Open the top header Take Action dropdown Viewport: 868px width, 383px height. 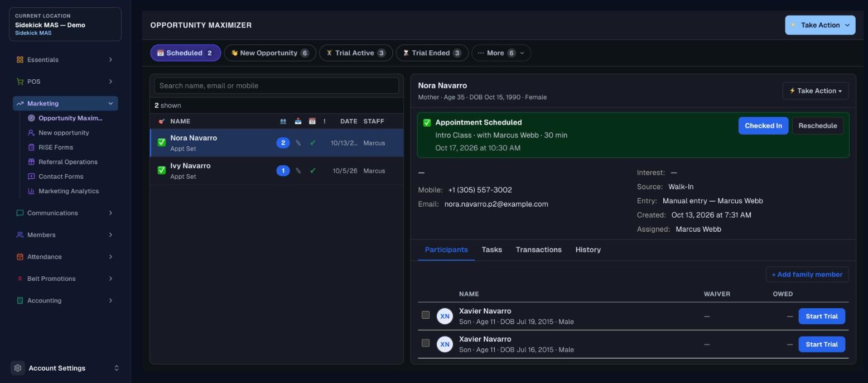[820, 25]
